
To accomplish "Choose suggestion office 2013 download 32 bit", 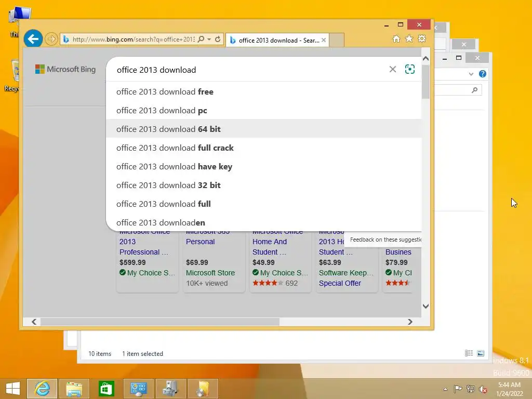I will pos(263,185).
